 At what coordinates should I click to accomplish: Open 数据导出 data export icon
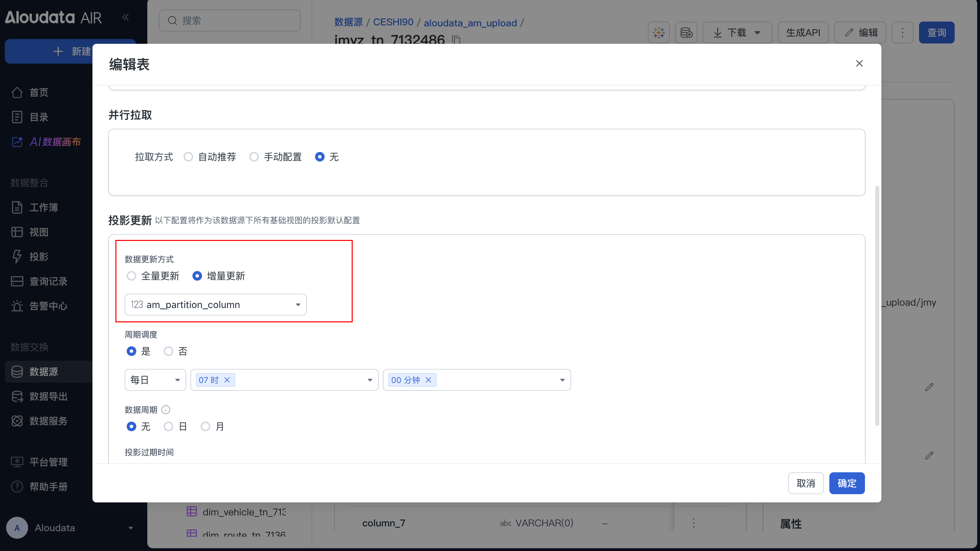[x=17, y=396]
